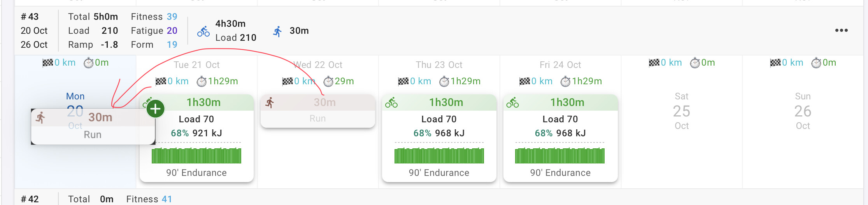Image resolution: width=868 pixels, height=205 pixels.
Task: Open Tuesday's 90' Endurance power chart
Action: [x=196, y=156]
